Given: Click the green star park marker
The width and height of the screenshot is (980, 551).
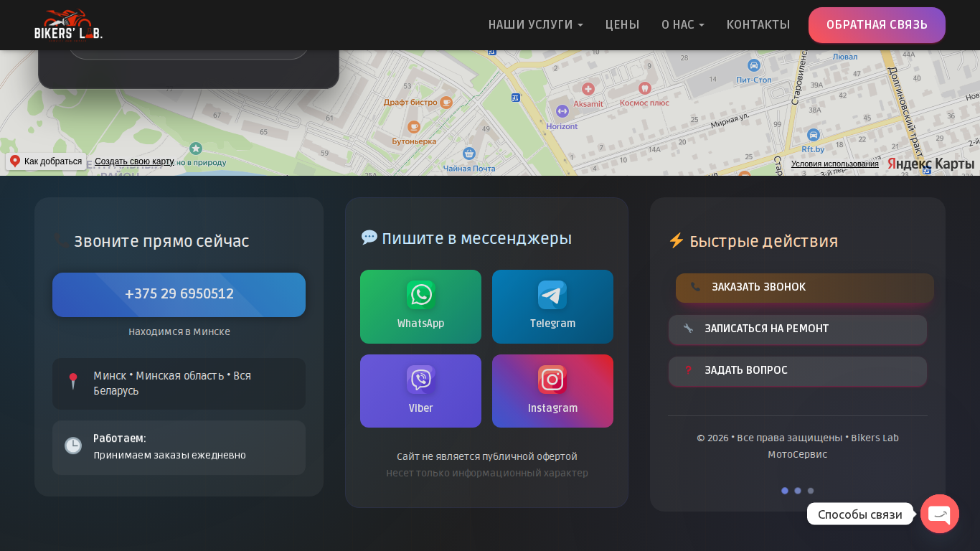Looking at the screenshot, I should tap(195, 148).
